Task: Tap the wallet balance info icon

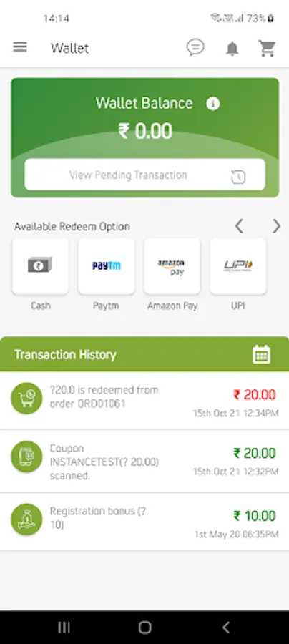Action: coord(212,104)
